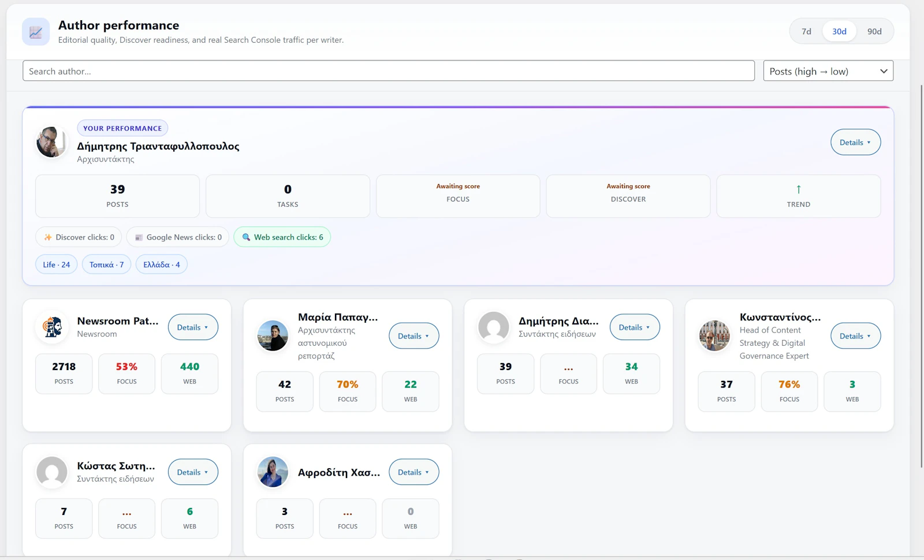Click Κώστας Σωτη... placeholder avatar

[x=52, y=472]
